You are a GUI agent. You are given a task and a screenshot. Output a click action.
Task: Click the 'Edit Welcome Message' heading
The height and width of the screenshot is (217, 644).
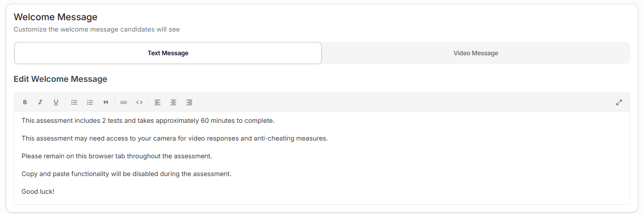coord(60,79)
